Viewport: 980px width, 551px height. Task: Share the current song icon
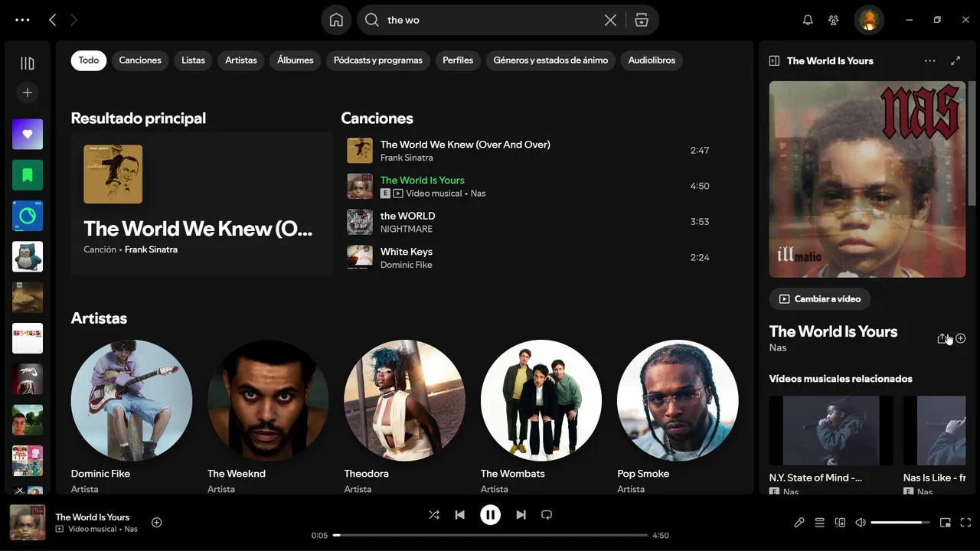coord(942,338)
